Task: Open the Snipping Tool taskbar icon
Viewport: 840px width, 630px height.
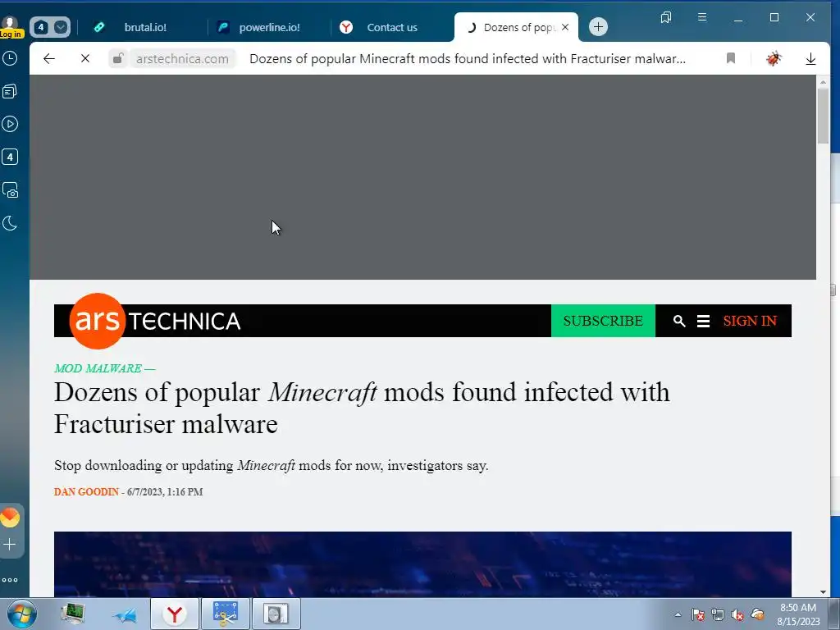Action: (x=225, y=614)
